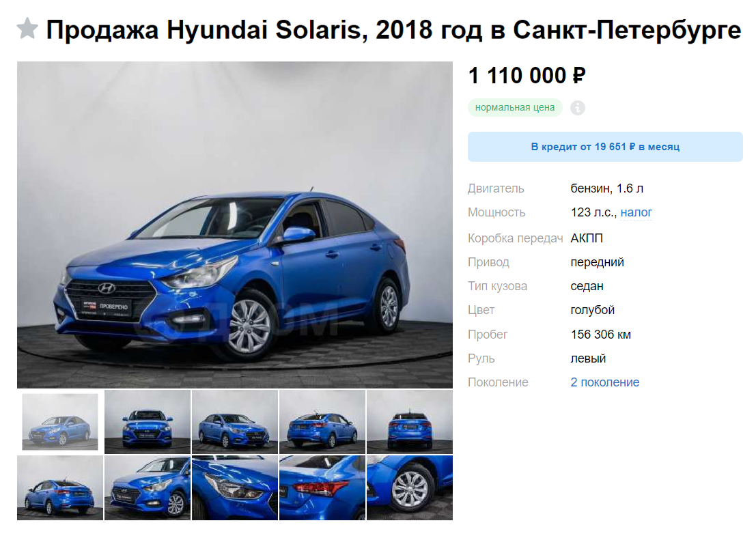Select the front view thumbnail

coord(148,422)
